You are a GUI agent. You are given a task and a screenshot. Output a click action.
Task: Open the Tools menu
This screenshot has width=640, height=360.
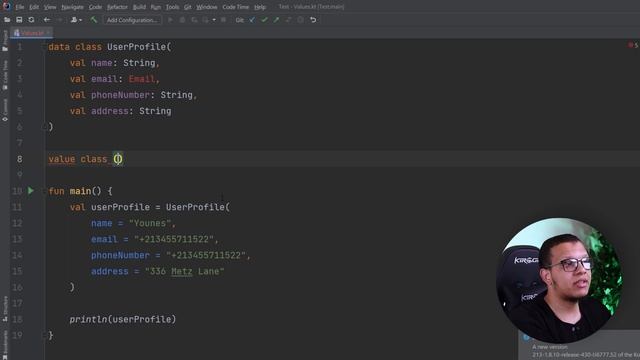tap(172, 7)
